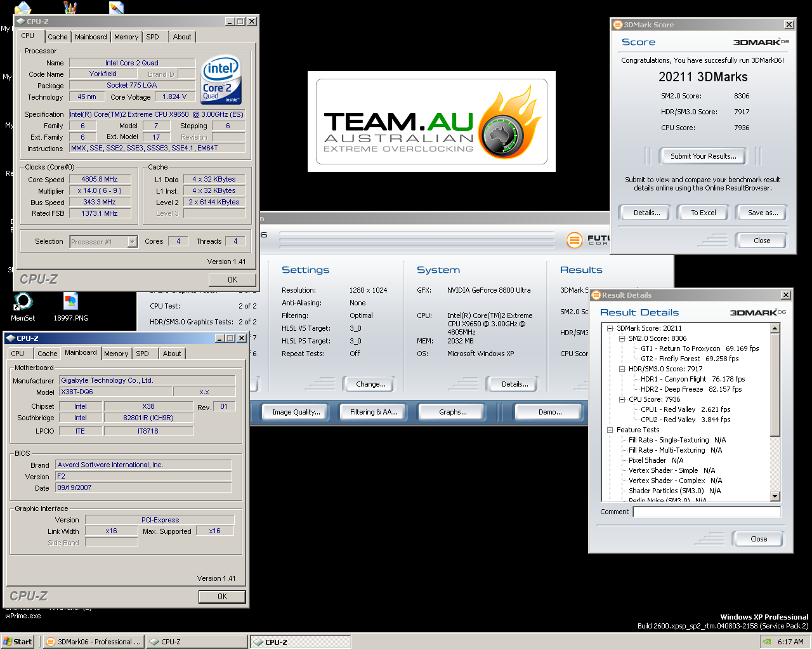Collapse the SM2.0 Score tree node
Screen dimensions: 812x650
pyautogui.click(x=622, y=338)
